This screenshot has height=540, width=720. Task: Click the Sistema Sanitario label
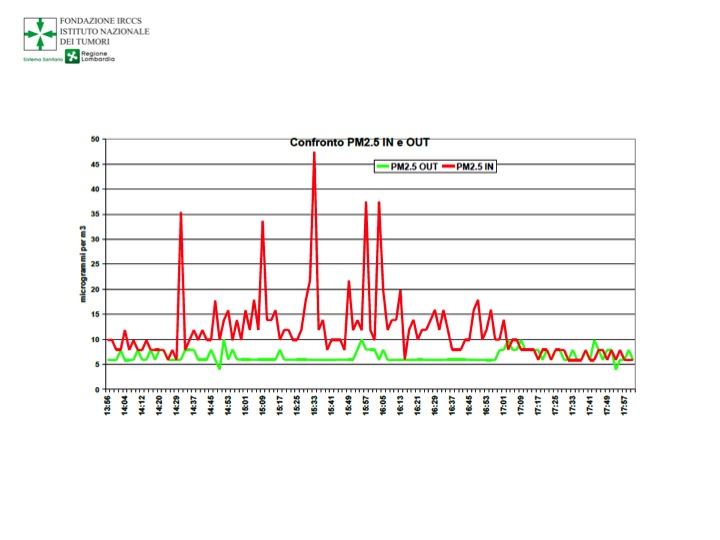43,59
